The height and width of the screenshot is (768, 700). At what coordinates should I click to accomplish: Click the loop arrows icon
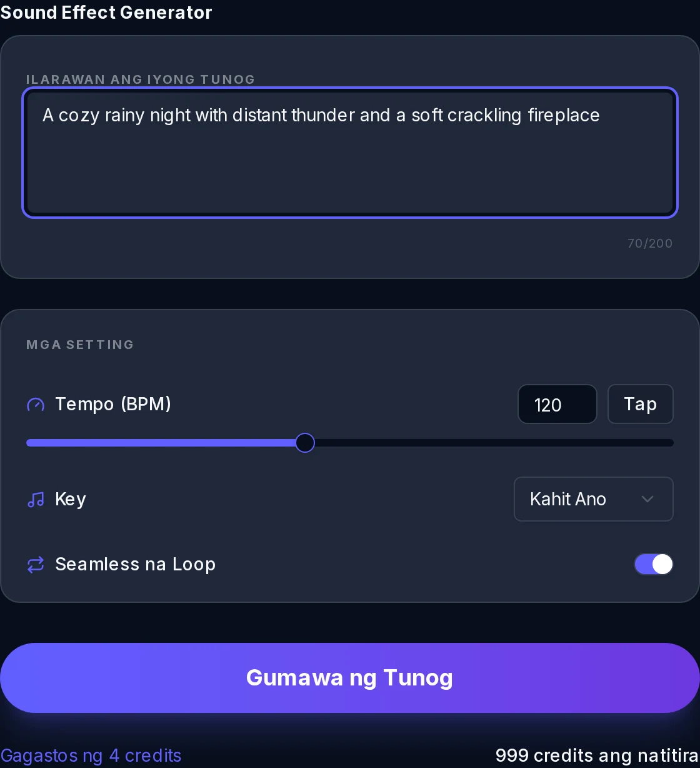pyautogui.click(x=36, y=565)
